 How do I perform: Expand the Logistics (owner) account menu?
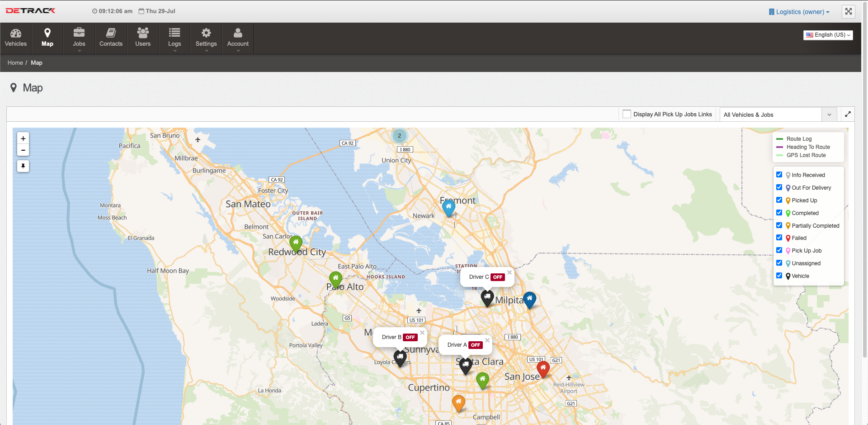click(799, 12)
